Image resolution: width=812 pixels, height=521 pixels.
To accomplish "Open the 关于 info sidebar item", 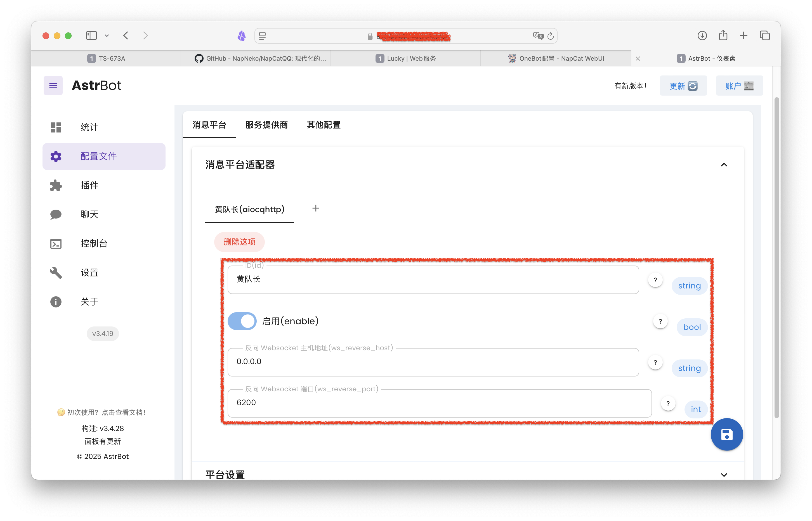I will [x=104, y=302].
